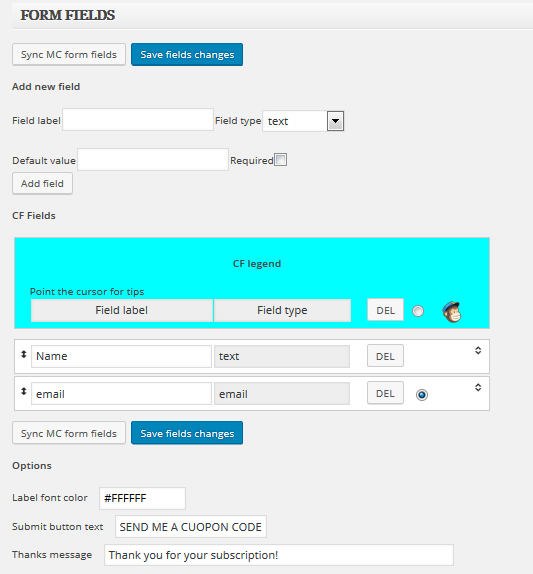Click the Add field button
533x574 pixels.
(x=42, y=183)
